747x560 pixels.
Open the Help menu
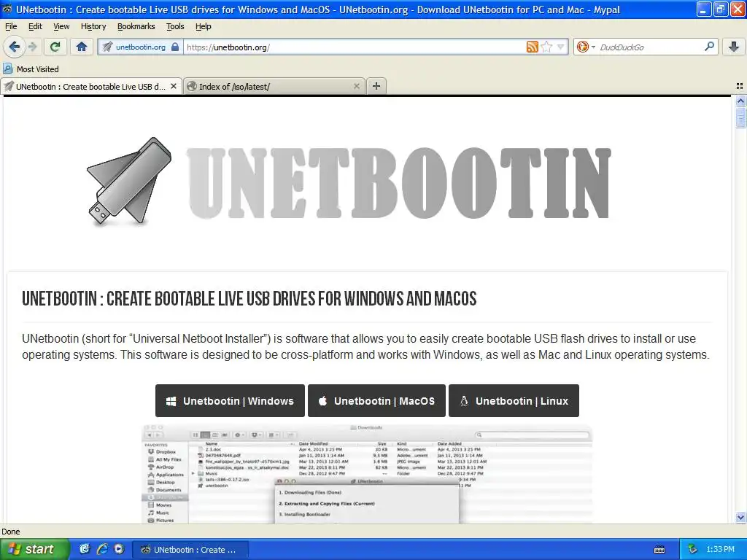point(204,26)
